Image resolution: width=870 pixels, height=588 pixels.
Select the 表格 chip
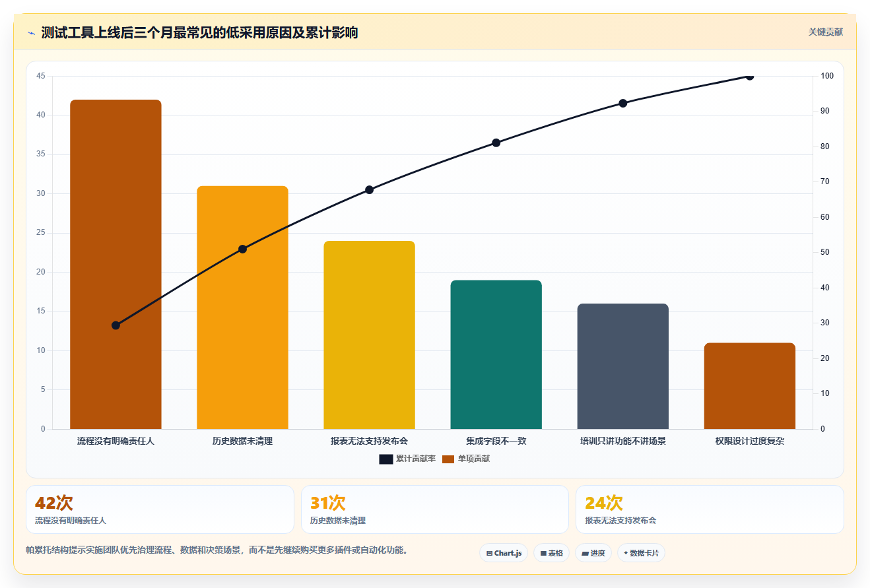coord(551,553)
